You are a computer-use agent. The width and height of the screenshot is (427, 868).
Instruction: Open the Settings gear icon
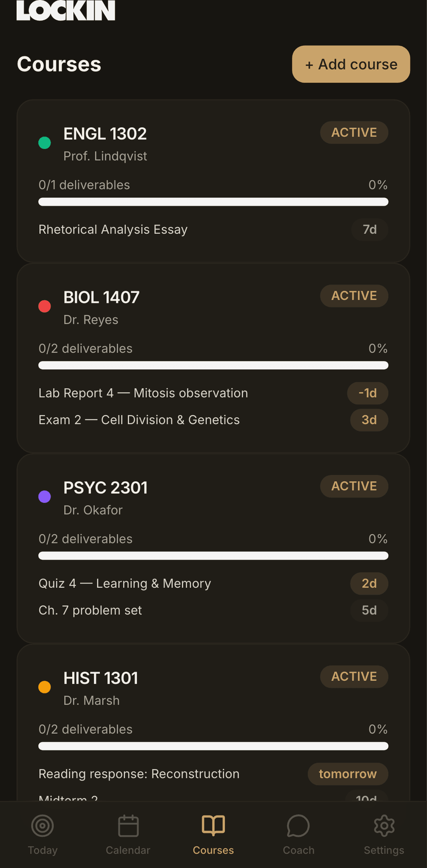[x=384, y=826]
